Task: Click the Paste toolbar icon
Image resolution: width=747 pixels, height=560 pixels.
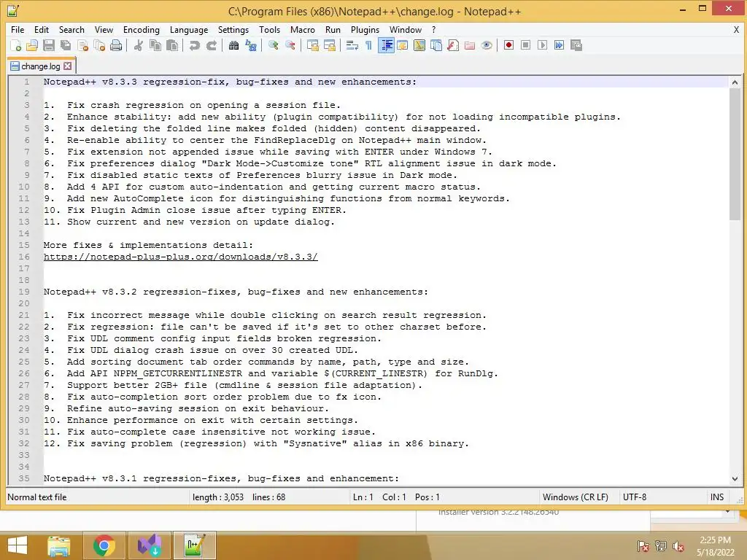Action: coord(172,45)
